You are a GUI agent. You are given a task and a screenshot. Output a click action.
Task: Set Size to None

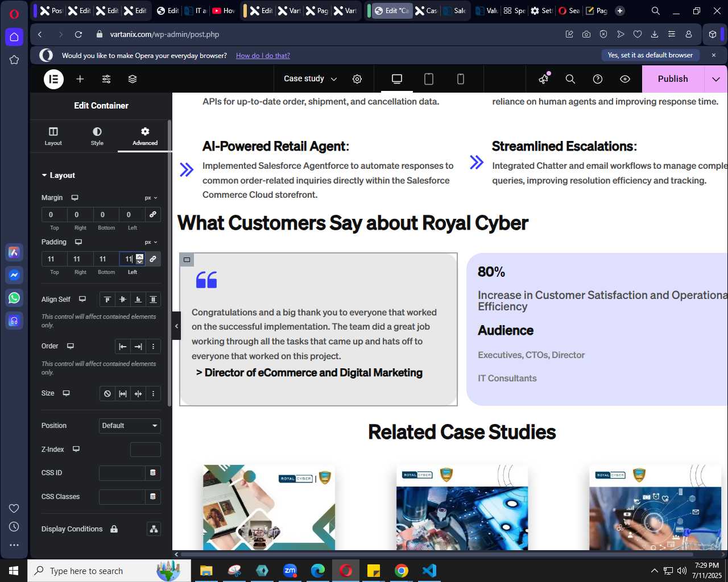pos(107,394)
